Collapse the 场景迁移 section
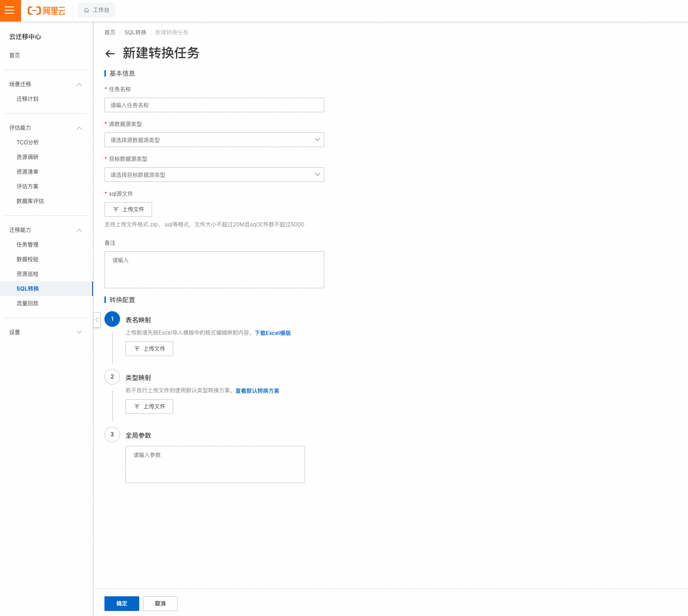The image size is (688, 616). tap(79, 84)
